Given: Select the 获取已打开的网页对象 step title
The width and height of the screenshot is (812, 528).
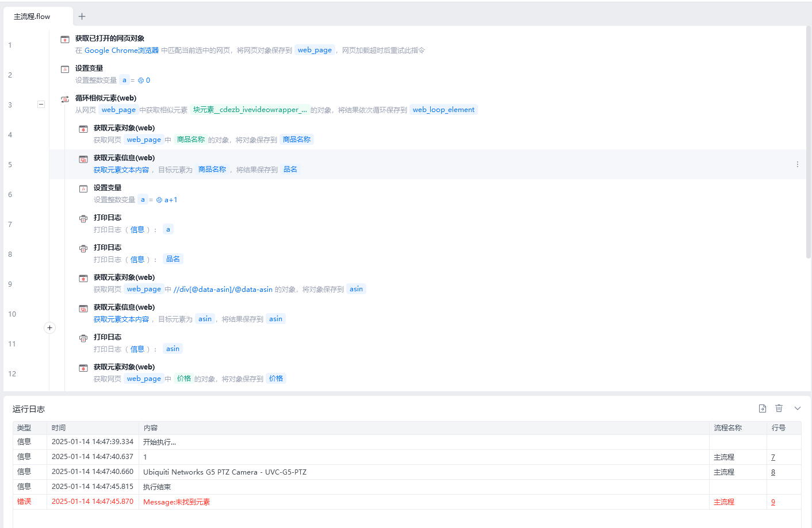Looking at the screenshot, I should [110, 38].
